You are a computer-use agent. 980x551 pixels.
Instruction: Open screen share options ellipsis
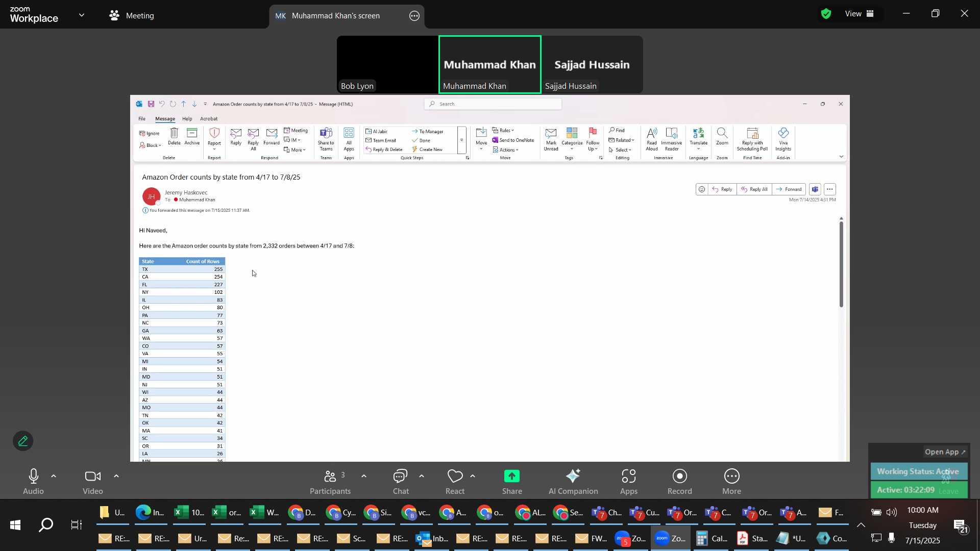coord(414,16)
